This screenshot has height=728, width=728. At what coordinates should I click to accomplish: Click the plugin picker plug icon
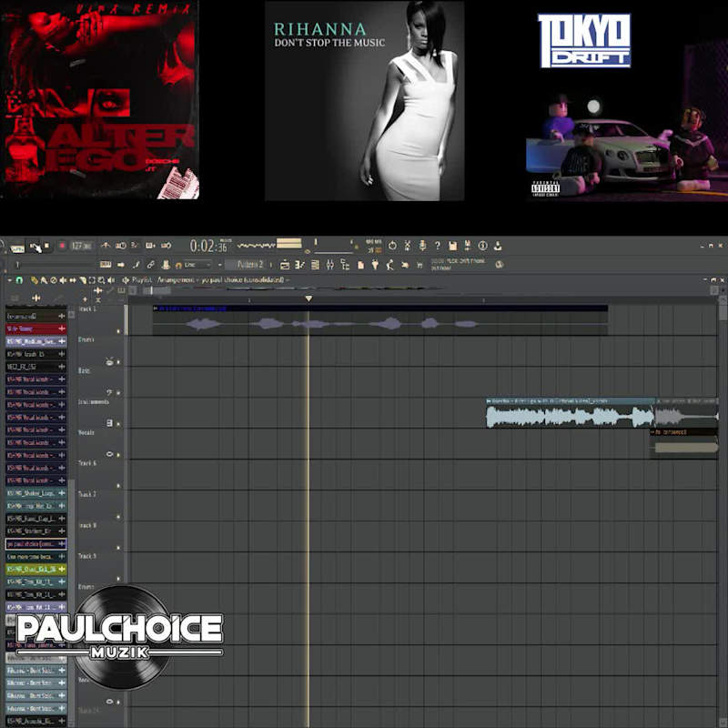point(375,265)
